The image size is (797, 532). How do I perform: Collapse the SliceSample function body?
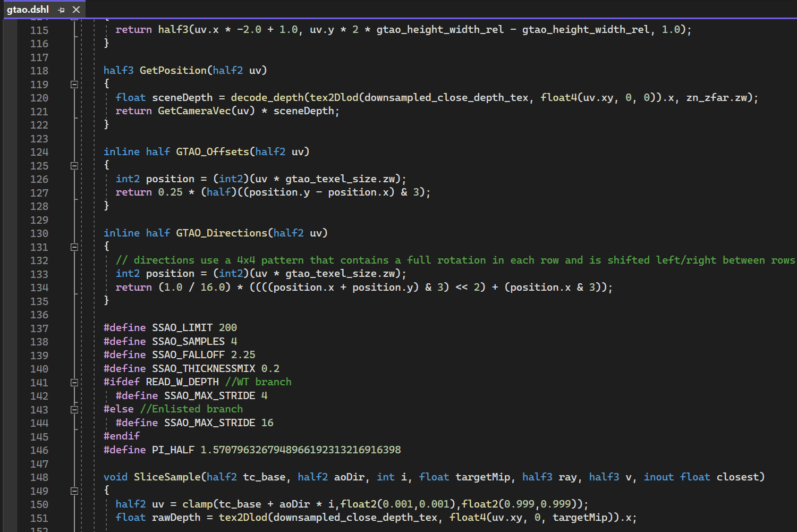pyautogui.click(x=74, y=491)
